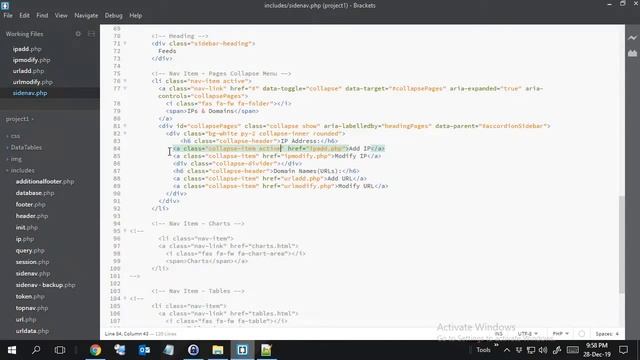The height and width of the screenshot is (360, 640).
Task: Toggle INS insert/overwrite mode
Action: [499, 334]
